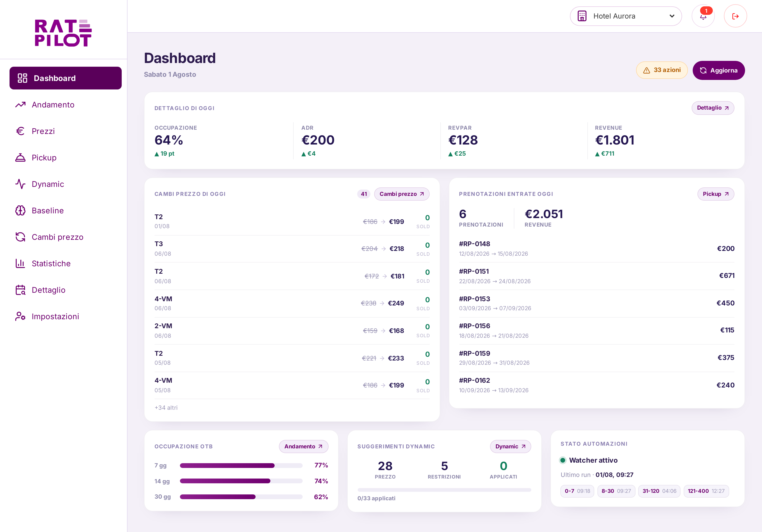Screen dimensions: 762x532
Task: Click T3 06/08 price change row
Action: 292,249
